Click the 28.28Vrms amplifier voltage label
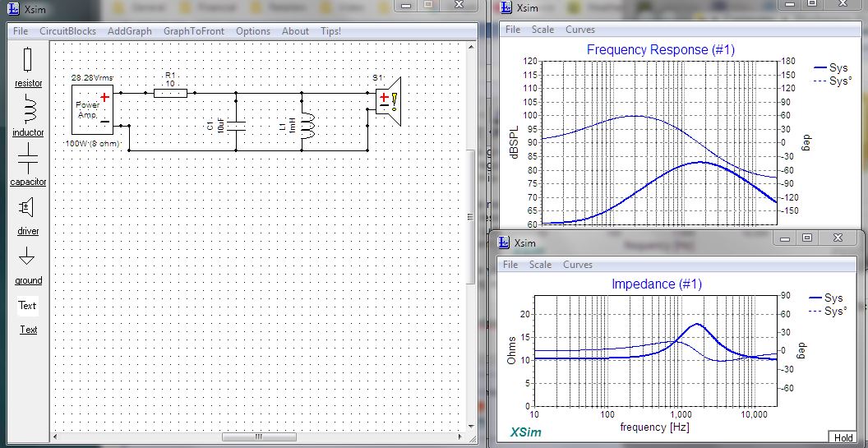 point(92,78)
